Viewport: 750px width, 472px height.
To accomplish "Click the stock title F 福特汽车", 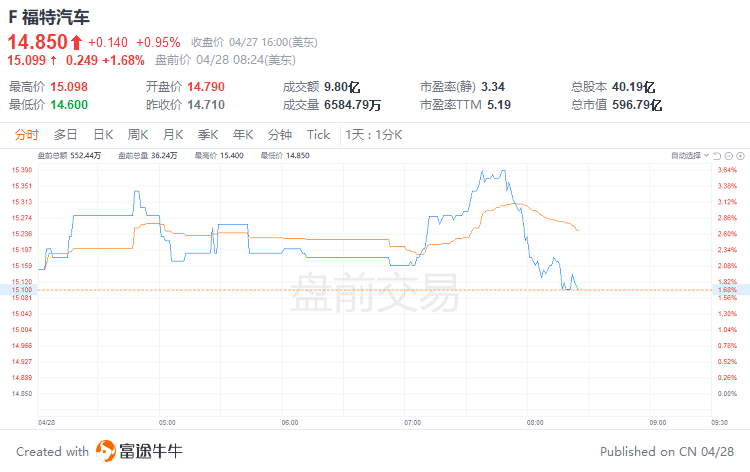I will pyautogui.click(x=49, y=17).
